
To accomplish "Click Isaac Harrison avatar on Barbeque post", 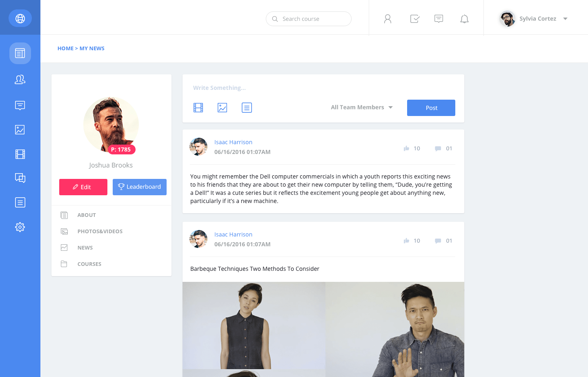I will pyautogui.click(x=198, y=239).
